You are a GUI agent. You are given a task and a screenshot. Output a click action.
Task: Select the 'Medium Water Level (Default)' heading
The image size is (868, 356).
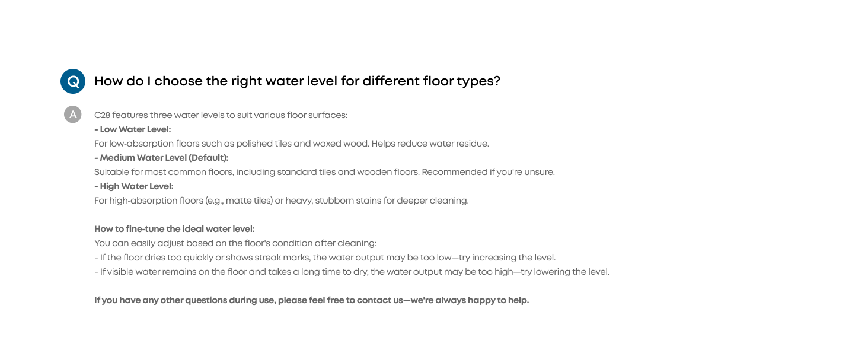point(161,158)
